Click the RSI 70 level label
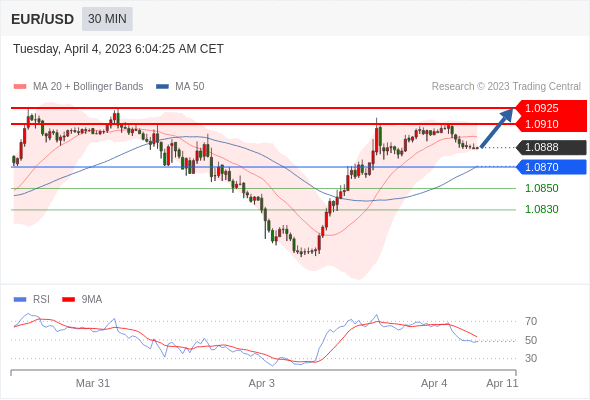Screen dimensions: 590x400 [x=531, y=321]
